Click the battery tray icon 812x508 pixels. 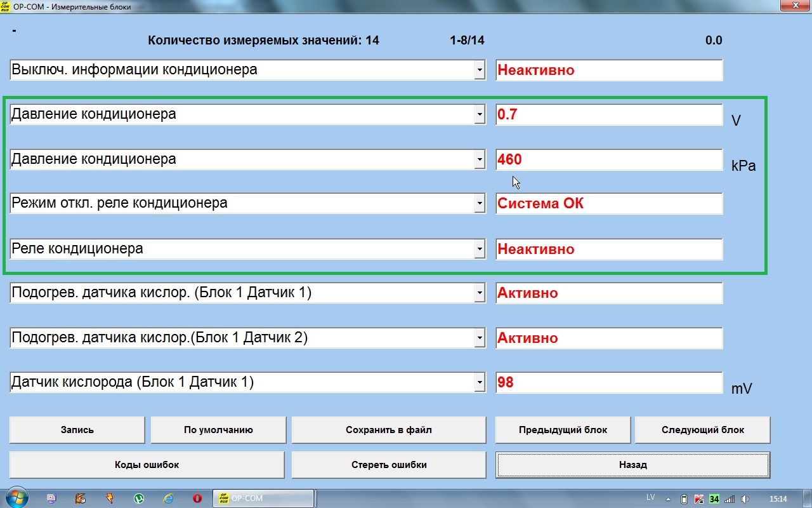684,498
